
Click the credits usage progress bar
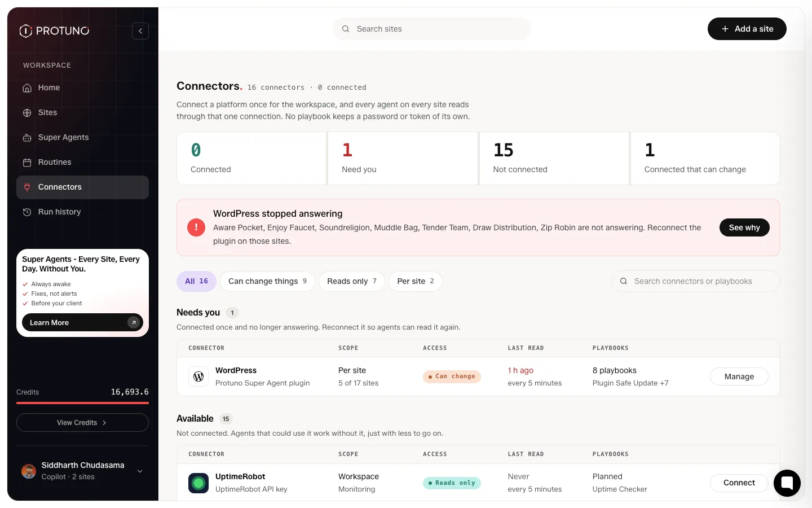(x=82, y=403)
